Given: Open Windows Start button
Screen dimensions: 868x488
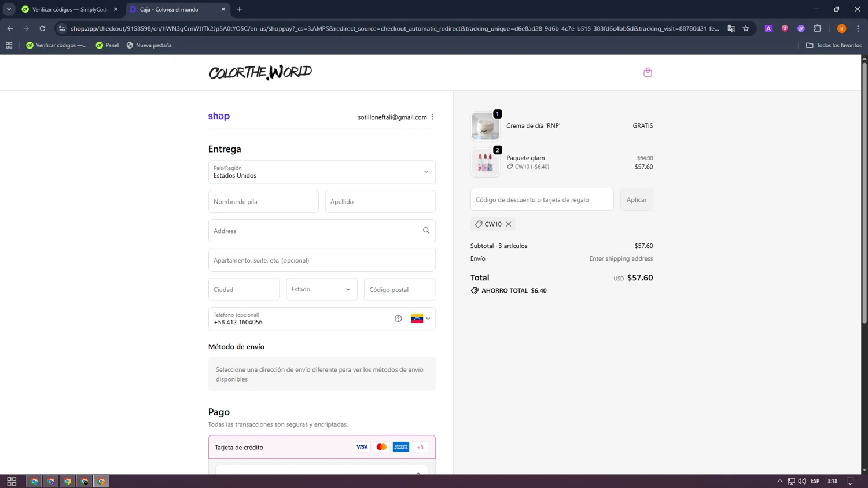Looking at the screenshot, I should (12, 481).
